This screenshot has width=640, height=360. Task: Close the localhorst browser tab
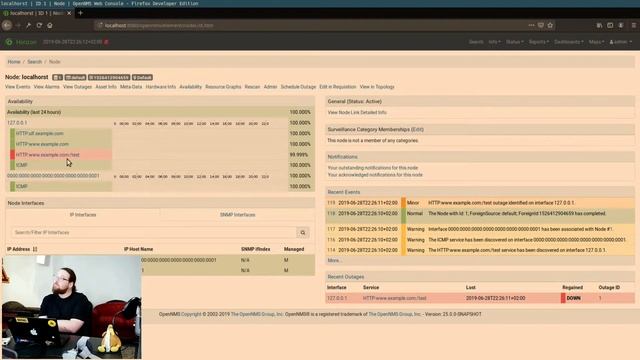(69, 13)
